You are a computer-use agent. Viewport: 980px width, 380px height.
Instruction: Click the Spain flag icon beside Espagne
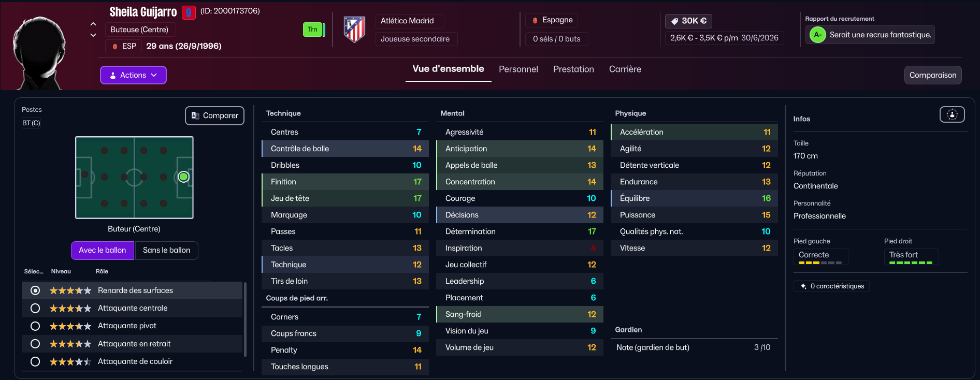click(535, 20)
